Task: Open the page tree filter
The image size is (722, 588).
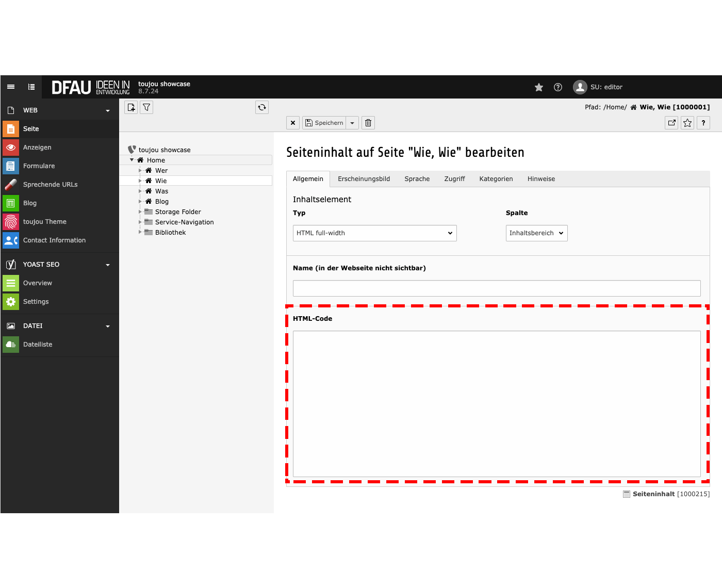Action: (147, 107)
